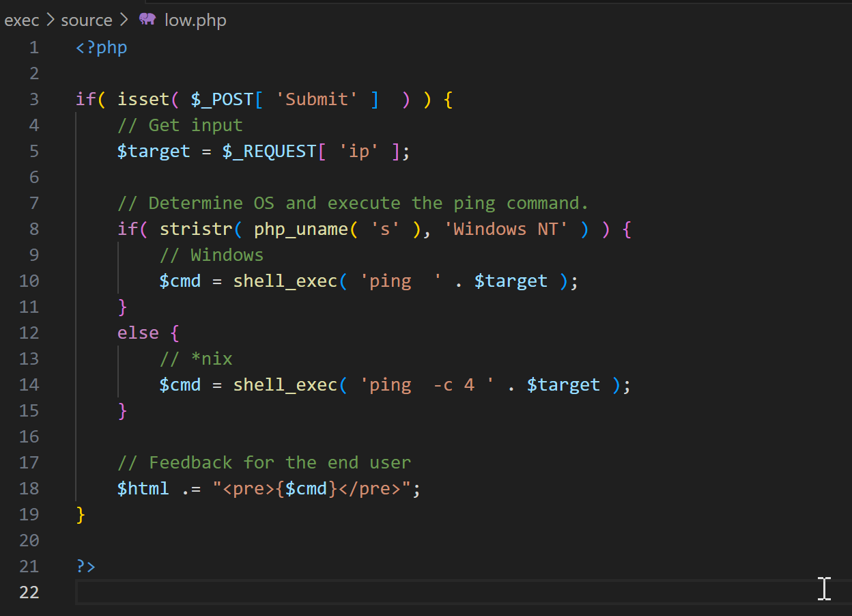Click line number 1 in the gutter
This screenshot has width=852, height=616.
(x=34, y=48)
